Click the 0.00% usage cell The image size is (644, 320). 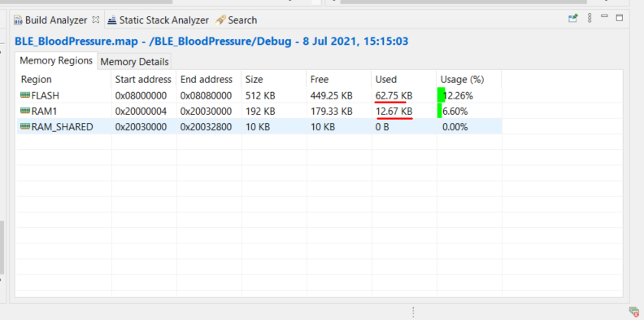coord(455,127)
